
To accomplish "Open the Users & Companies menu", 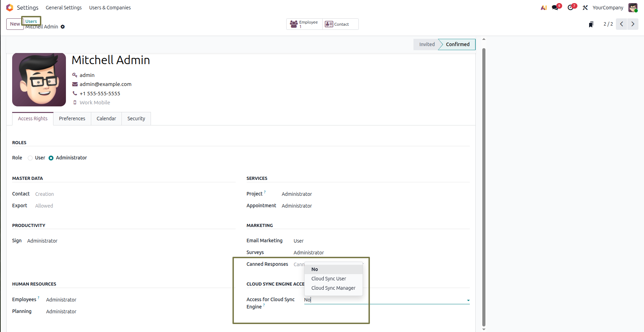I will 110,8.
